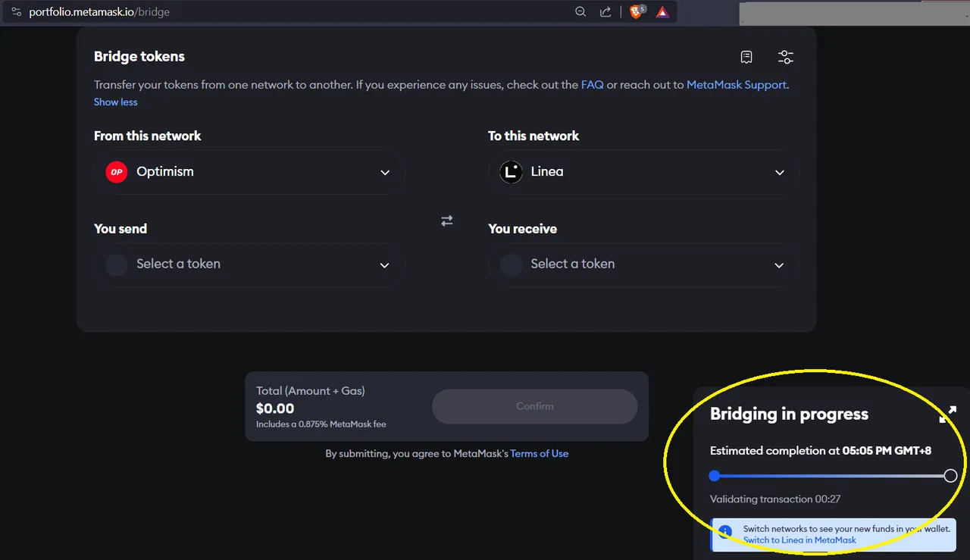The image size is (970, 560).
Task: Open the MetaMask Support link
Action: click(737, 85)
